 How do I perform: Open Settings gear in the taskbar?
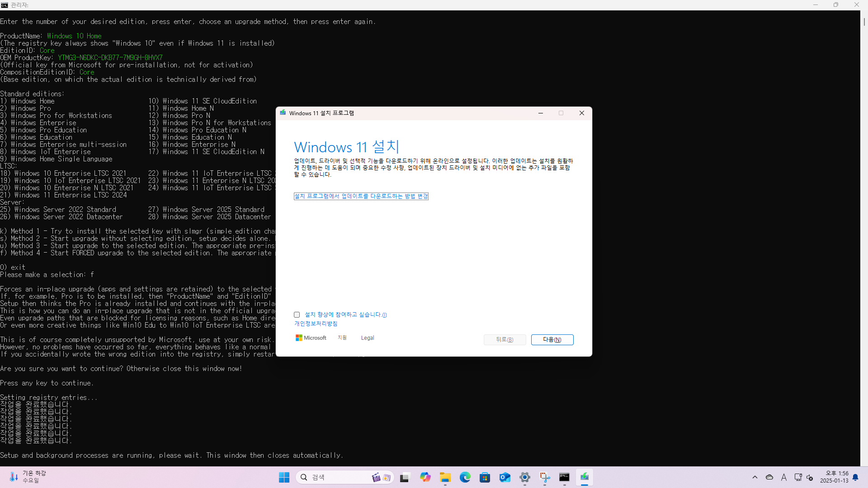pos(525,477)
